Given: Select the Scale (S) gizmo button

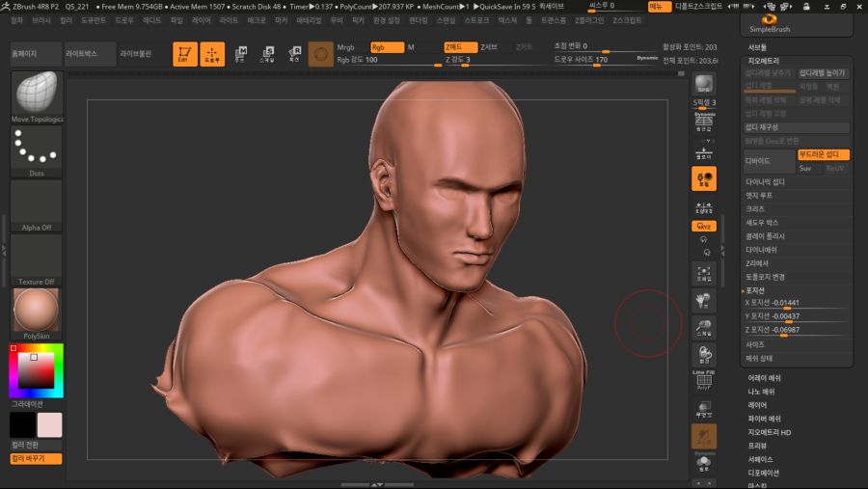Looking at the screenshot, I should [267, 54].
